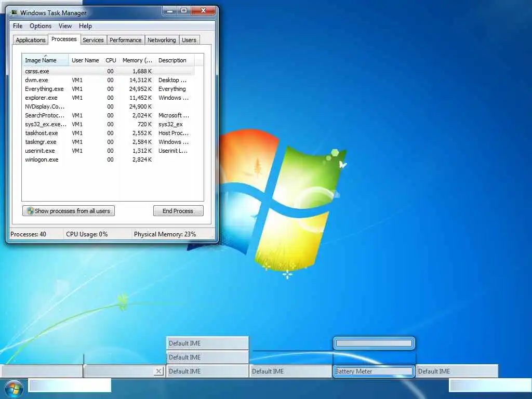Sort by the Image Name column header
The height and width of the screenshot is (399, 532).
tap(46, 60)
